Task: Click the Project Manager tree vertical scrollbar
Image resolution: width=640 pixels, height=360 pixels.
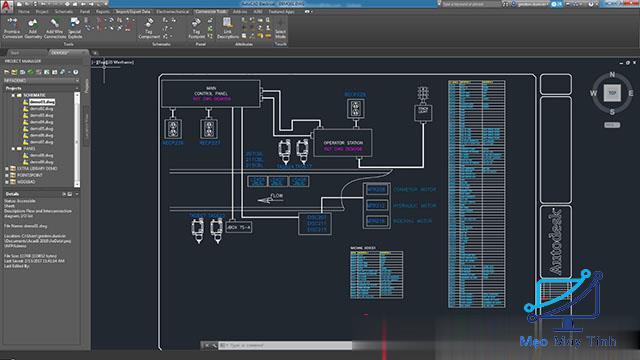Action: 77,139
